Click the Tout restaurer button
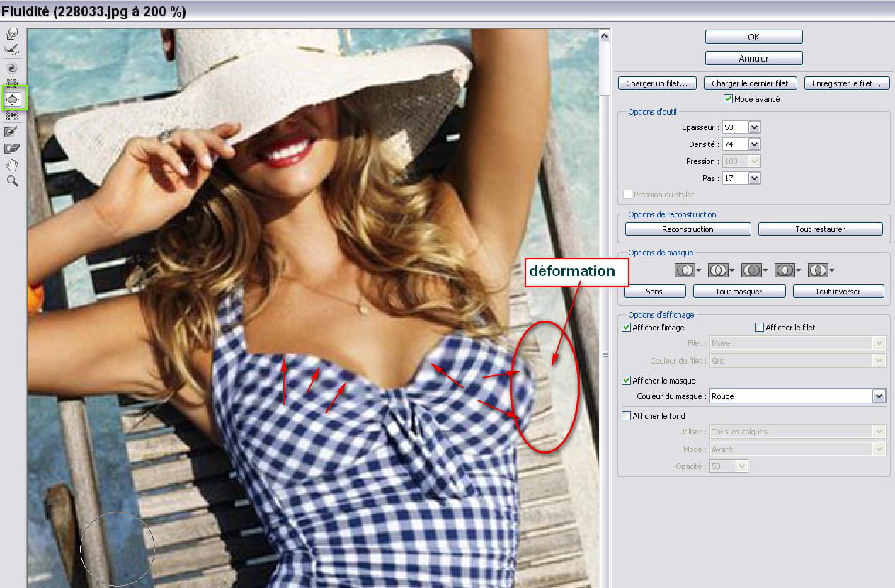This screenshot has height=588, width=895. pos(820,229)
